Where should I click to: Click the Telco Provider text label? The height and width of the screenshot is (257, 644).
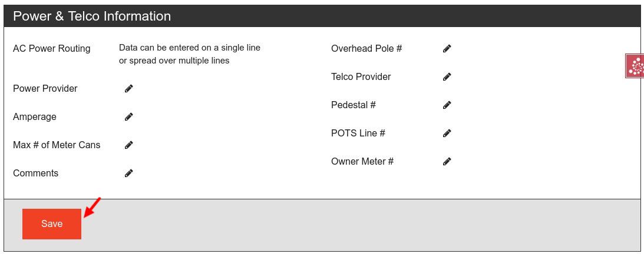[x=361, y=77]
